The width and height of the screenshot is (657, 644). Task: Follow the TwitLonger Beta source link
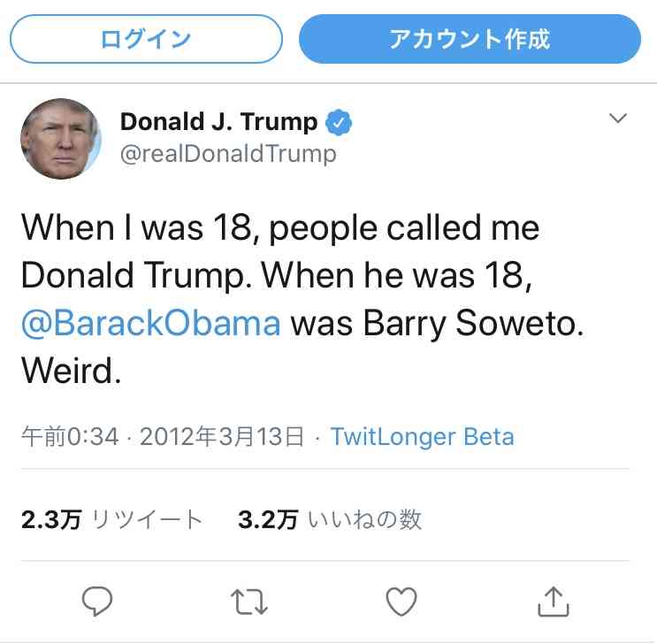point(422,436)
